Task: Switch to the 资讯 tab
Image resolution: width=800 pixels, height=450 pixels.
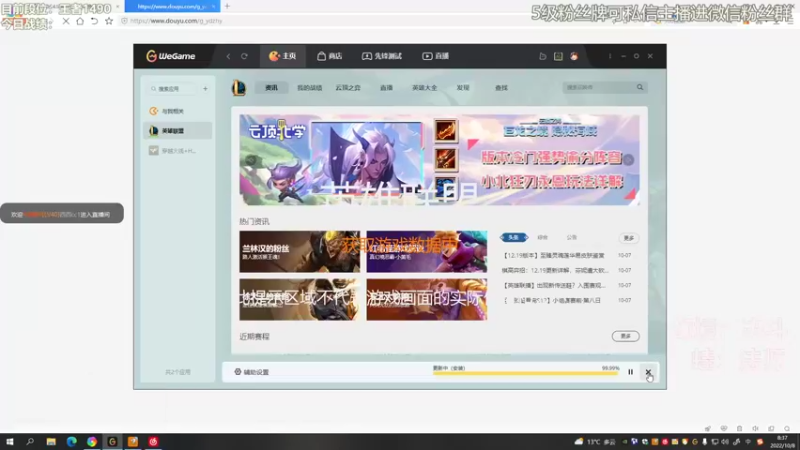Action: [271, 88]
